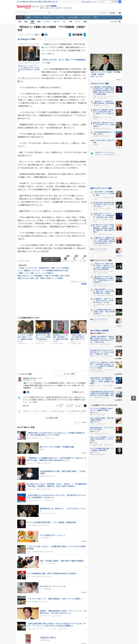The height and width of the screenshot is (644, 138).
Task: Open マイページ
Action: 103,13
